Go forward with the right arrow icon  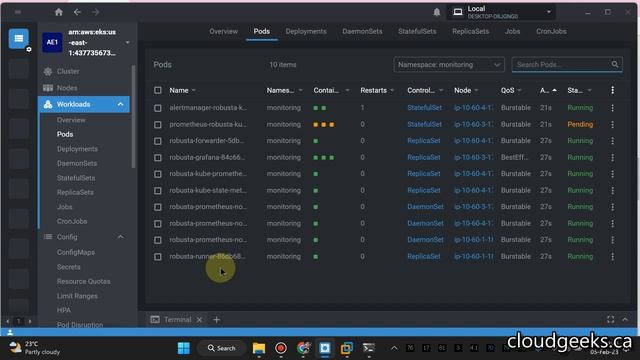[x=96, y=12]
